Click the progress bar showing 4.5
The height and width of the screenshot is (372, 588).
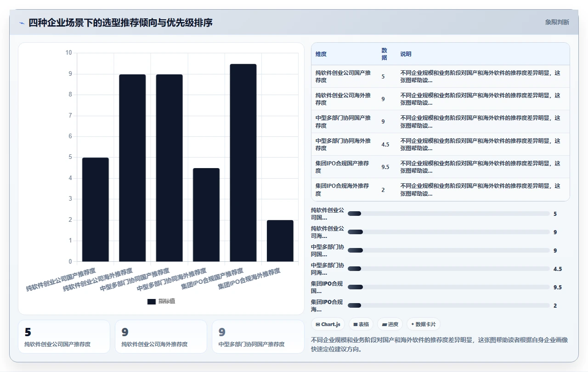tap(449, 269)
